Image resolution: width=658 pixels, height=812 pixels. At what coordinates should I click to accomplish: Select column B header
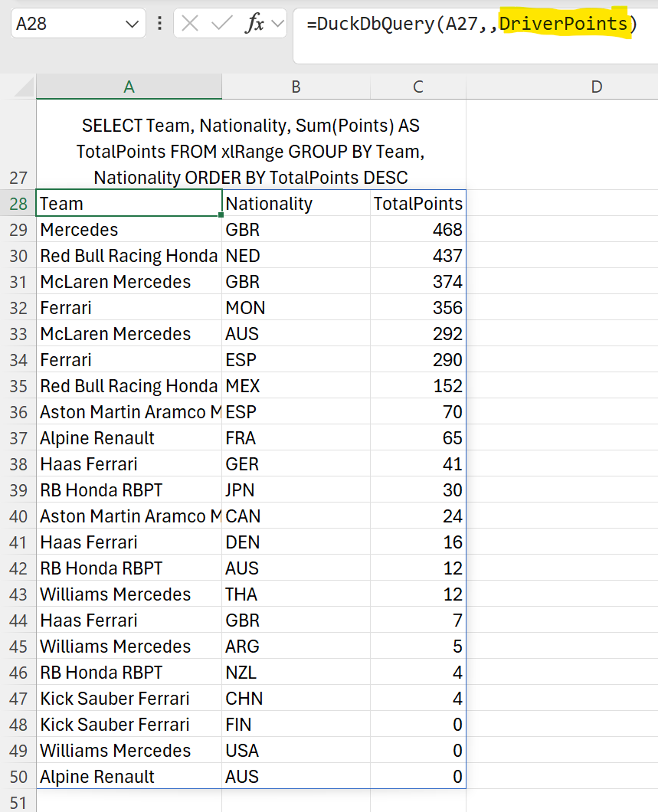pyautogui.click(x=296, y=87)
